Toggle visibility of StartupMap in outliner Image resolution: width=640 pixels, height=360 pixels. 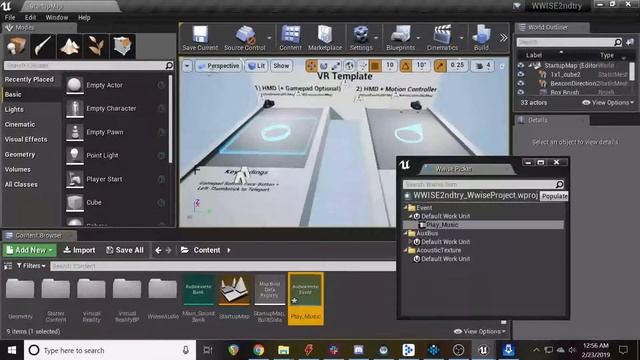[521, 65]
